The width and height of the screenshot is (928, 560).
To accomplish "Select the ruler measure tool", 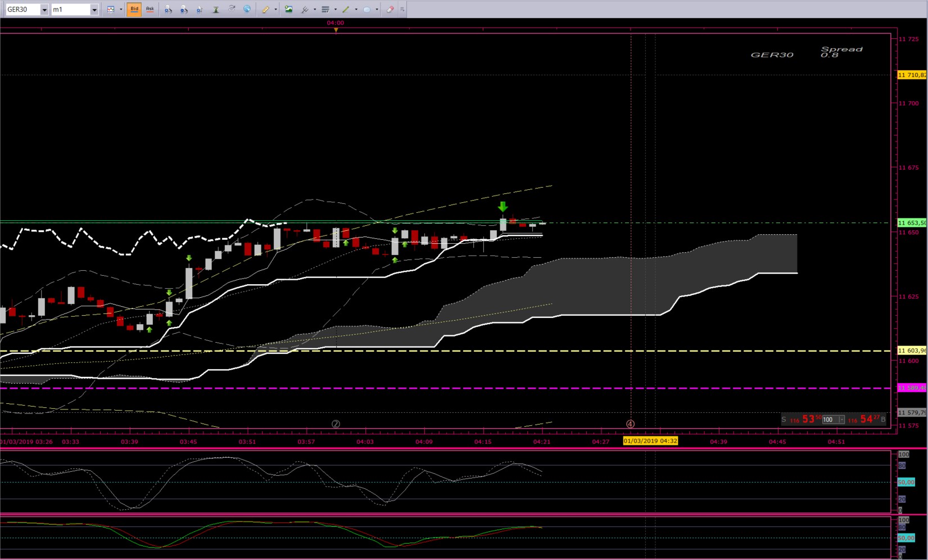I will coord(266,10).
